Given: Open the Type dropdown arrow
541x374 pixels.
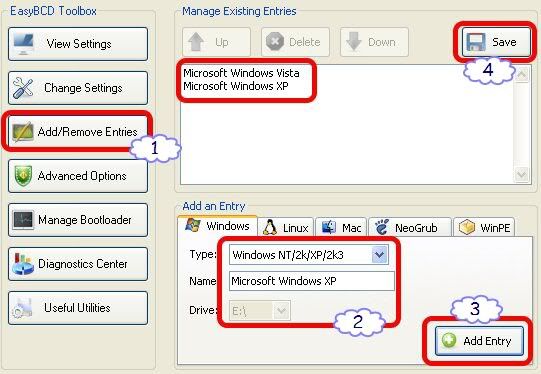Looking at the screenshot, I should [x=380, y=255].
